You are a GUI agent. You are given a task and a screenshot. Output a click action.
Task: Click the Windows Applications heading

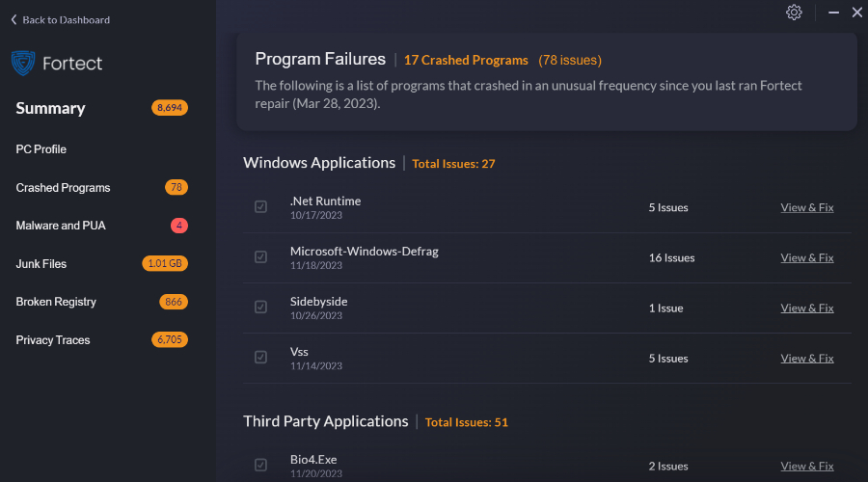pyautogui.click(x=319, y=163)
